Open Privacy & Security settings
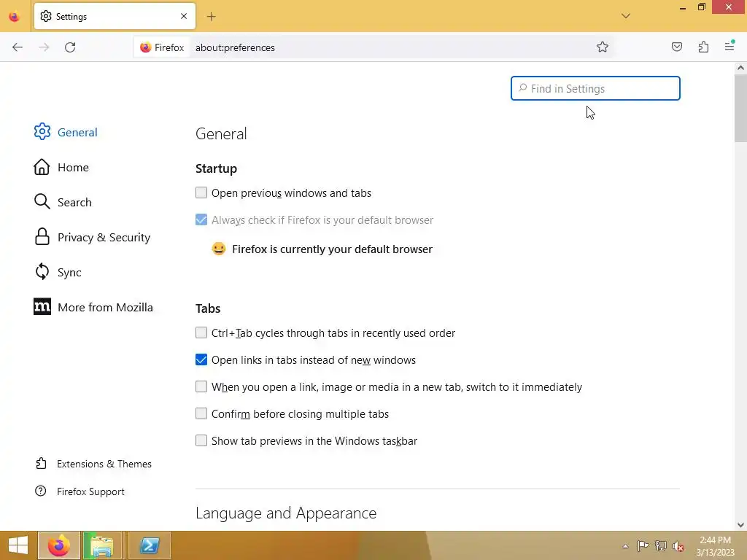This screenshot has height=560, width=747. 93,237
